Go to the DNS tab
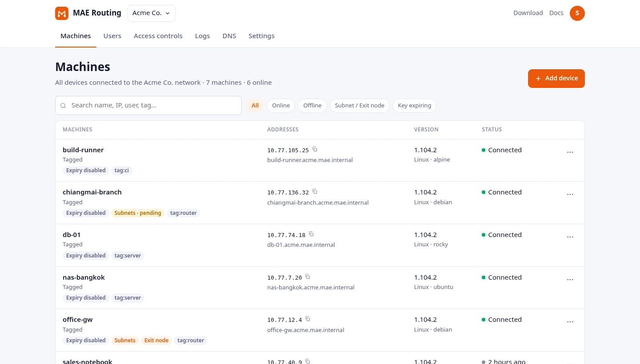 [x=229, y=36]
